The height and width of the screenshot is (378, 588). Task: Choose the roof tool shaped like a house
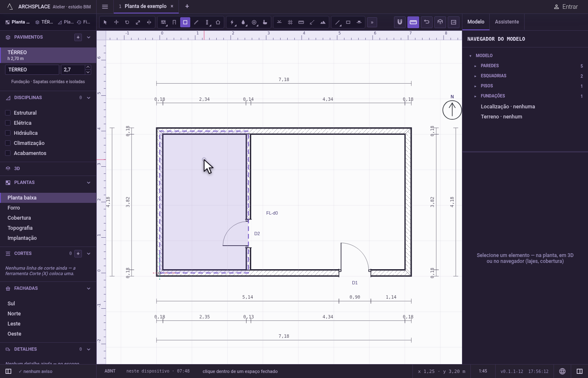218,22
